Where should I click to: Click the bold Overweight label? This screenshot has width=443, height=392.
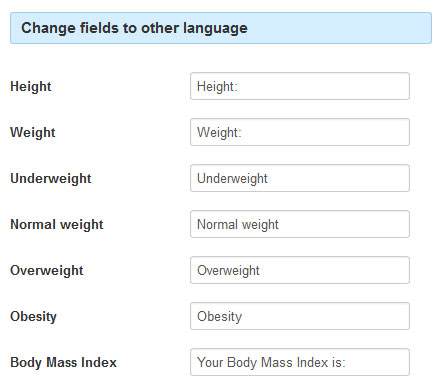[47, 271]
